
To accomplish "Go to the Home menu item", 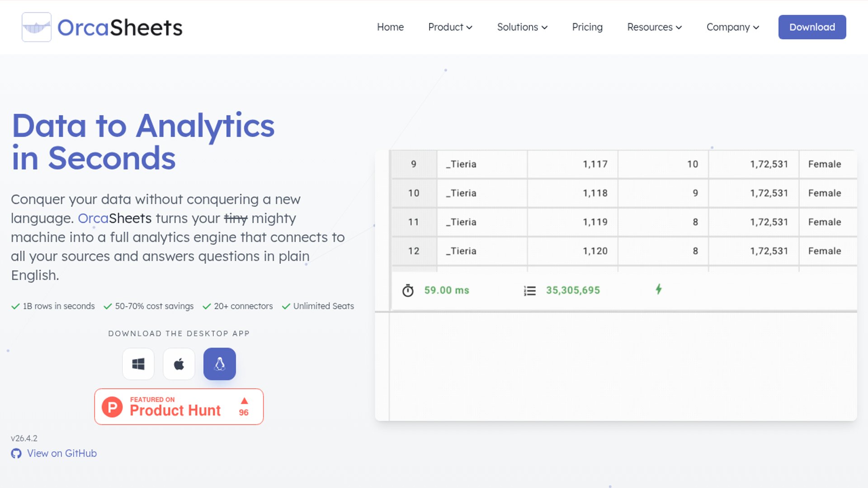I will pos(390,27).
